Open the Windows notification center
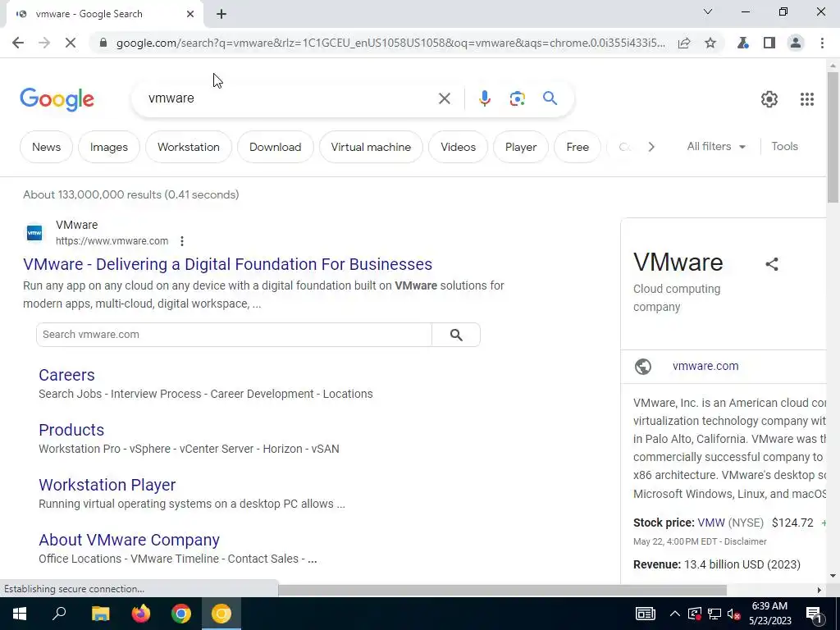The image size is (840, 630). [x=815, y=614]
